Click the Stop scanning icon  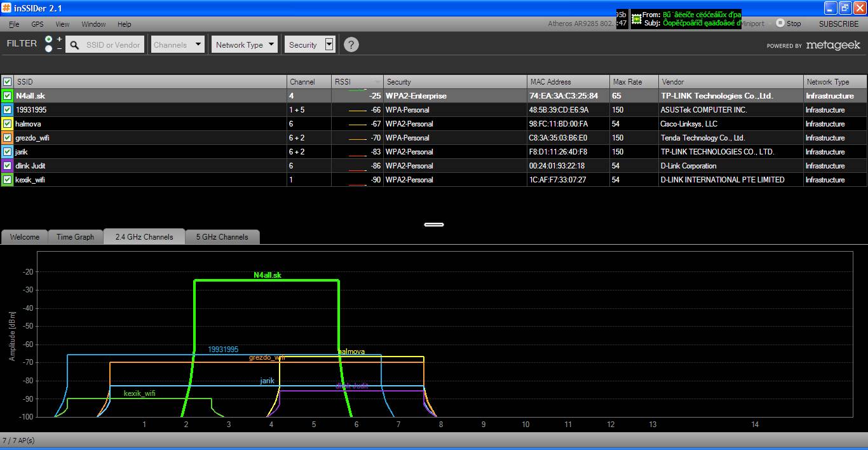coord(780,24)
